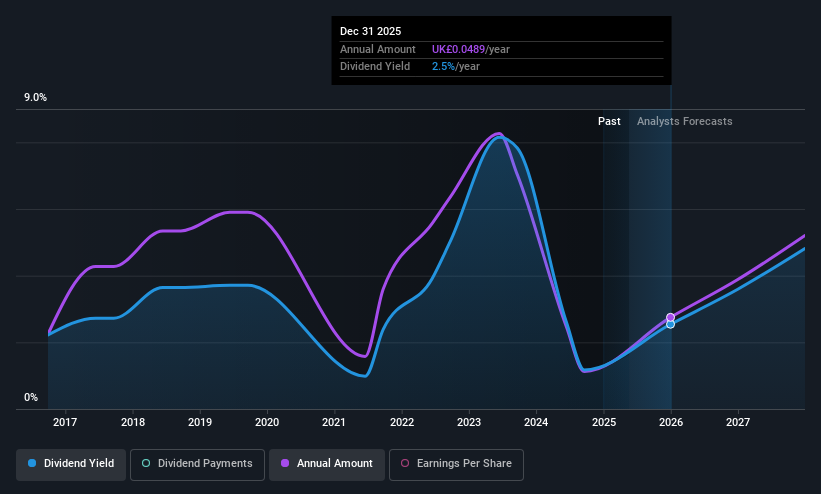This screenshot has height=494, width=821.
Task: Click the Analysts Forecasts label
Action: coord(684,122)
